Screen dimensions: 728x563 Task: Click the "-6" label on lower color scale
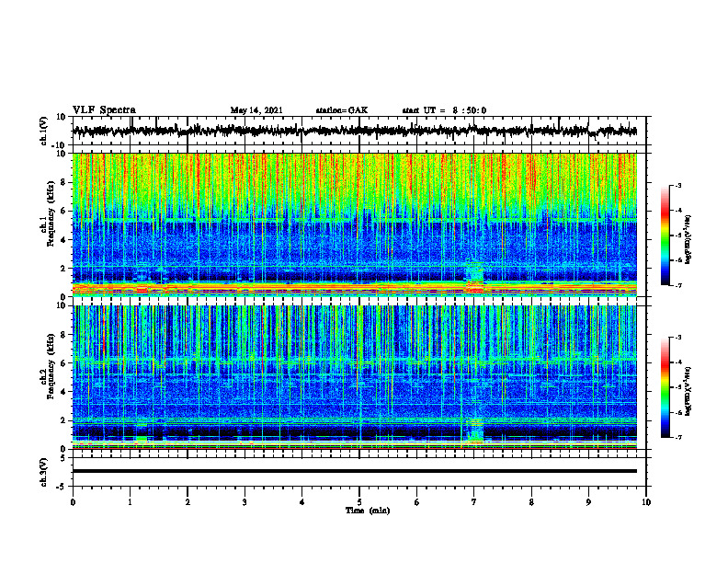click(677, 412)
